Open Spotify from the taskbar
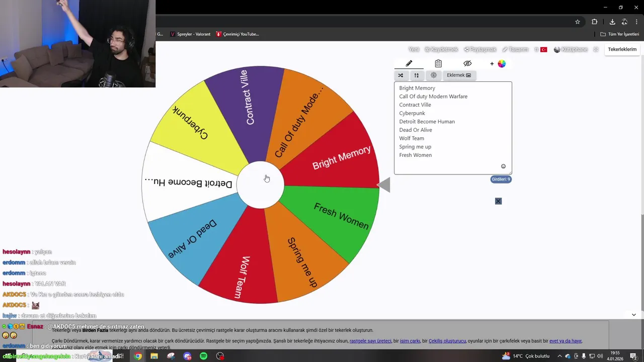Image resolution: width=644 pixels, height=362 pixels. (x=204, y=356)
